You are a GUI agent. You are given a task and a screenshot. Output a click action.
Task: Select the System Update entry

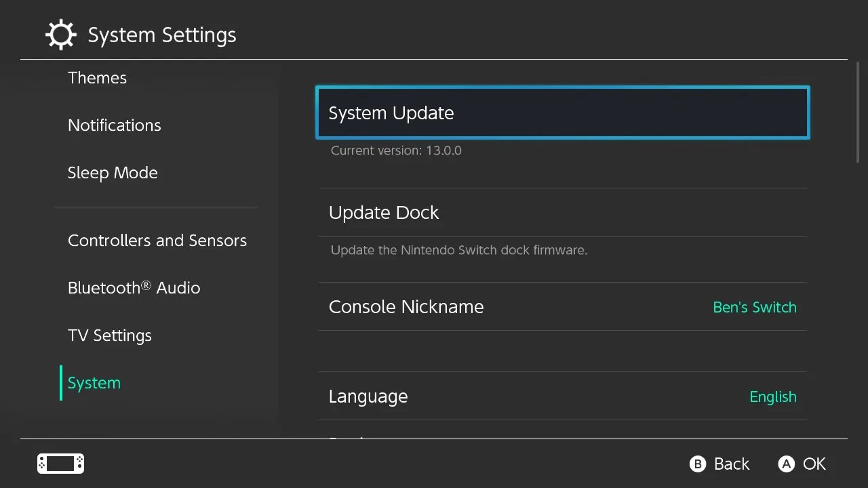tap(561, 113)
